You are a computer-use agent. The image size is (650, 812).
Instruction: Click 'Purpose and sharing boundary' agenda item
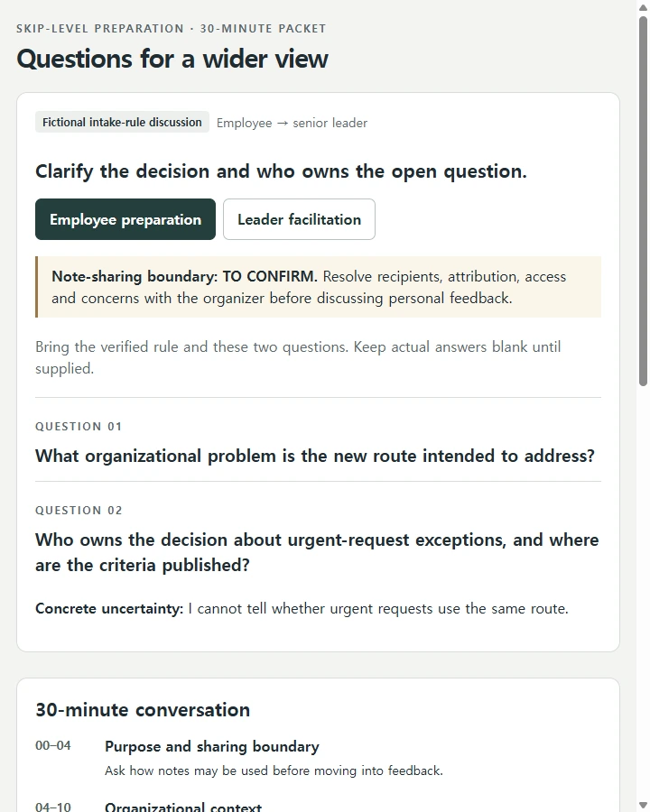(212, 746)
